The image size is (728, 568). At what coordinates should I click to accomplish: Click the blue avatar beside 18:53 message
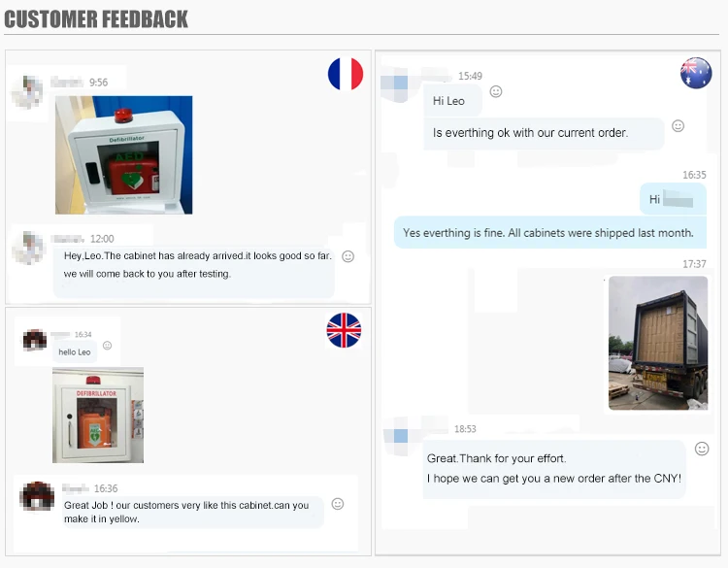coord(396,436)
